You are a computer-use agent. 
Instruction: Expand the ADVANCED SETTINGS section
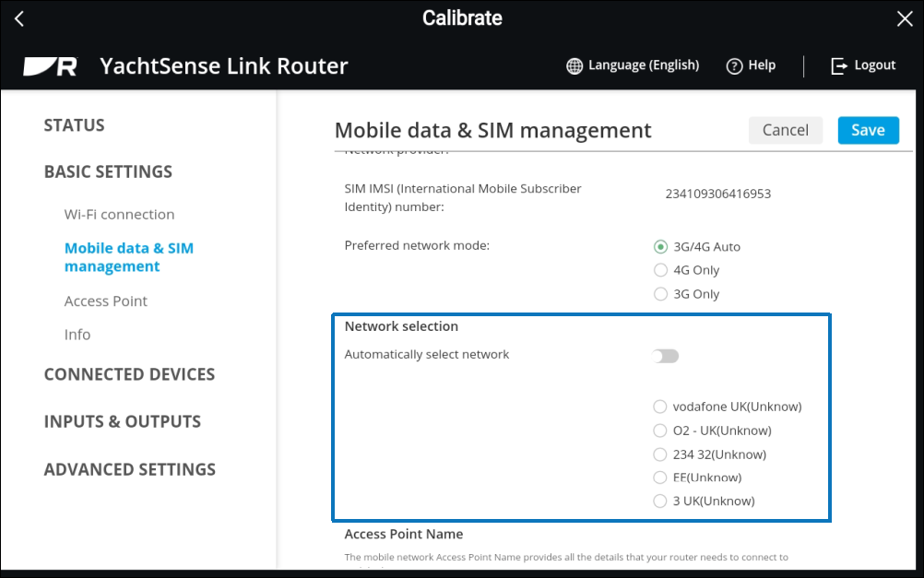pyautogui.click(x=130, y=469)
